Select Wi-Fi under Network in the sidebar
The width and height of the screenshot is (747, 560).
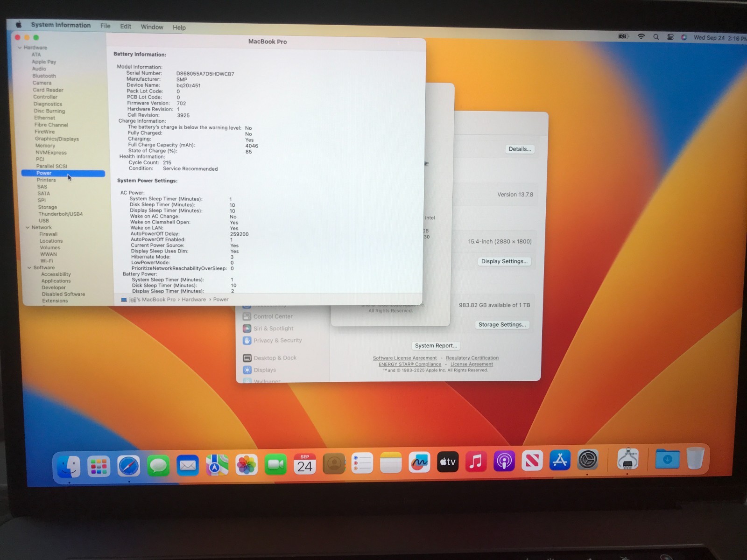point(47,261)
